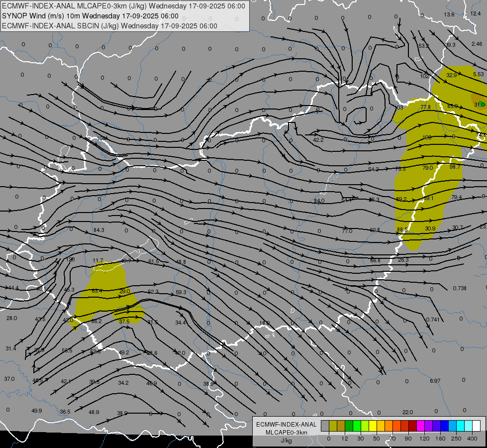Click the map value 34.2

[123, 383]
